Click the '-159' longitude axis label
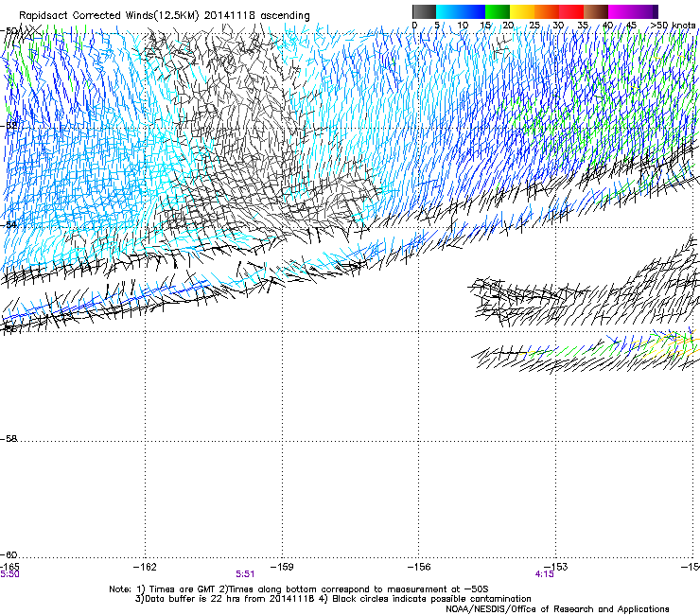Viewport: 700px width, 615px height. click(x=282, y=567)
